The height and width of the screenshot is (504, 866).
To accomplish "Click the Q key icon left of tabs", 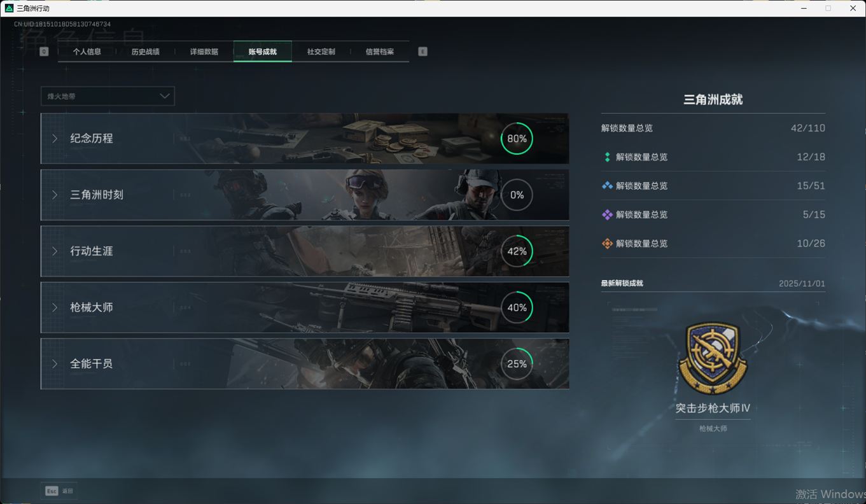I will tap(44, 52).
